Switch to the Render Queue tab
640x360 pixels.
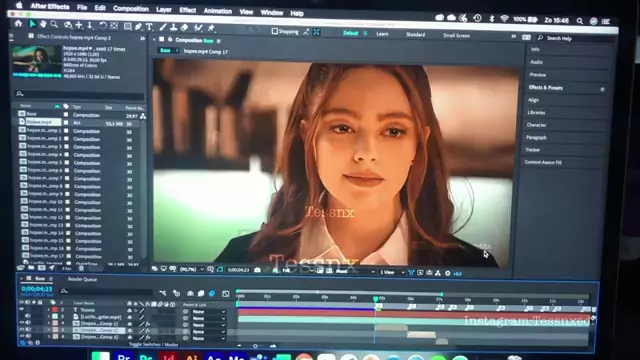click(x=82, y=280)
